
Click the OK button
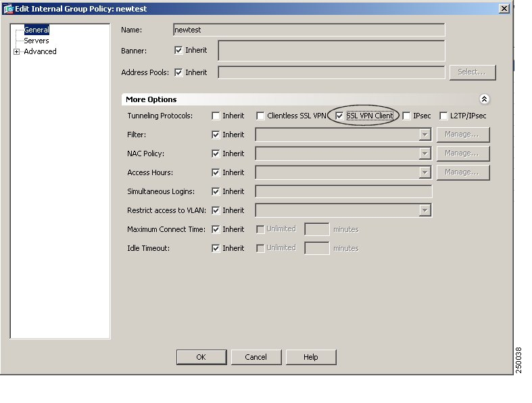[x=201, y=357]
